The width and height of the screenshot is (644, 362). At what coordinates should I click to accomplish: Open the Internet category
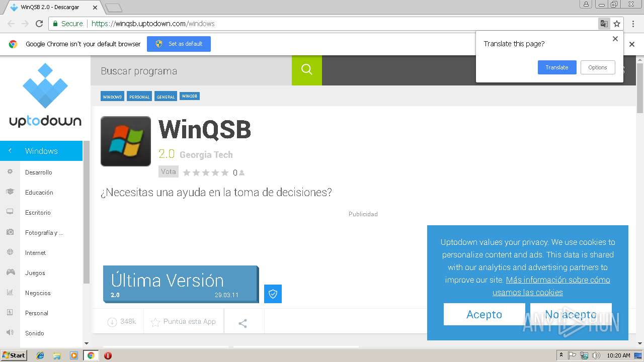[36, 252]
